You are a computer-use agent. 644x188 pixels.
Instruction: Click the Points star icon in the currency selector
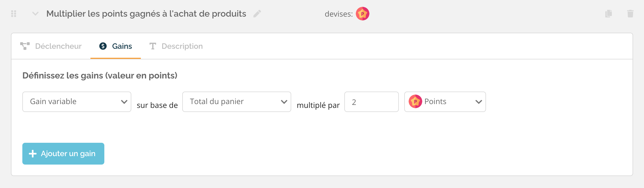(x=415, y=102)
